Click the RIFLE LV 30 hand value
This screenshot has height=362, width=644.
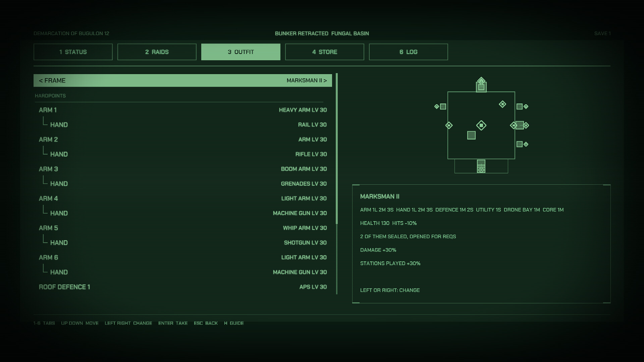pos(311,154)
